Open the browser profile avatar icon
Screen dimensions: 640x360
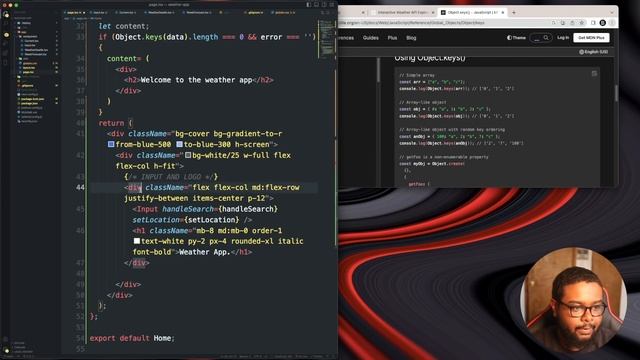(602, 23)
